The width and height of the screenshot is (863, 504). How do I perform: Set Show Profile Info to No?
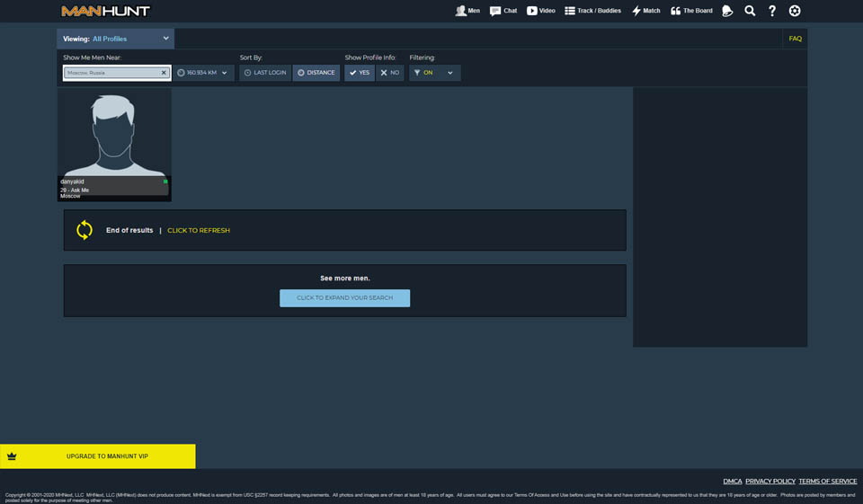(390, 73)
